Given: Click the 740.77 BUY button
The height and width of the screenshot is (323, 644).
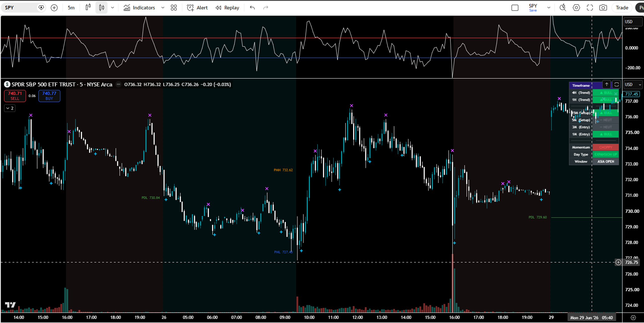Looking at the screenshot, I should coord(49,96).
